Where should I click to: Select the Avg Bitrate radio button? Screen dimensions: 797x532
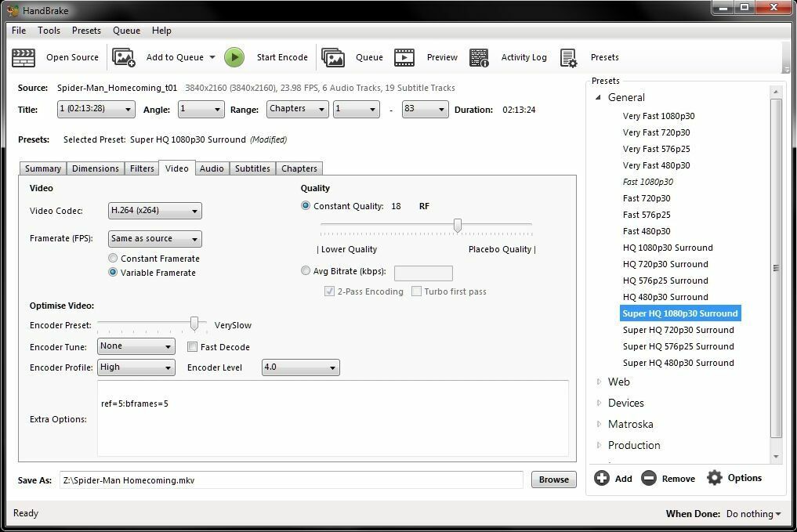[306, 271]
